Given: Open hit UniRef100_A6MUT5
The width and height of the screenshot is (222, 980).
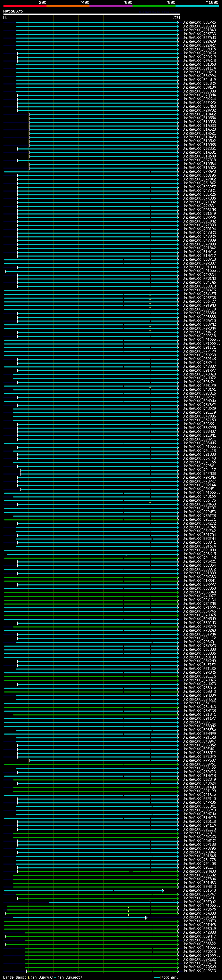Looking at the screenshot, I should point(199,49).
